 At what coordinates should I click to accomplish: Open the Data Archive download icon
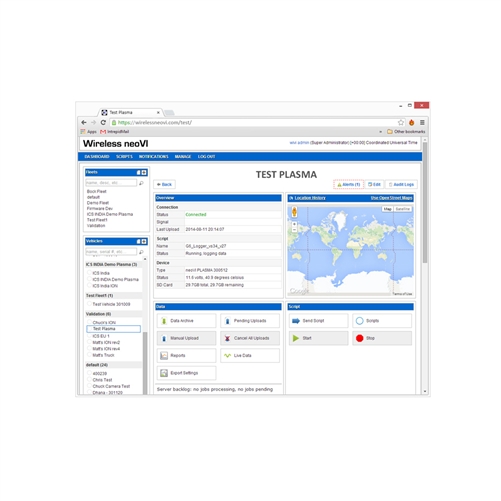click(x=164, y=321)
